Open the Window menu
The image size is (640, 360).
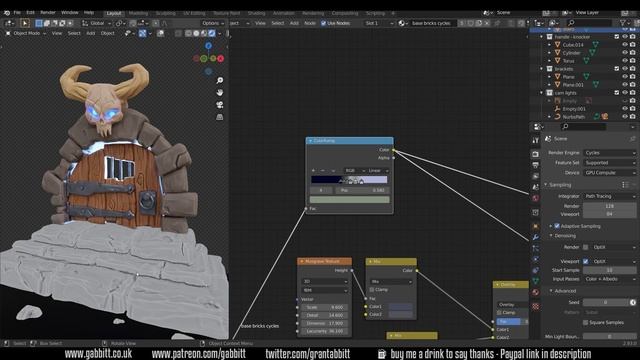point(70,13)
